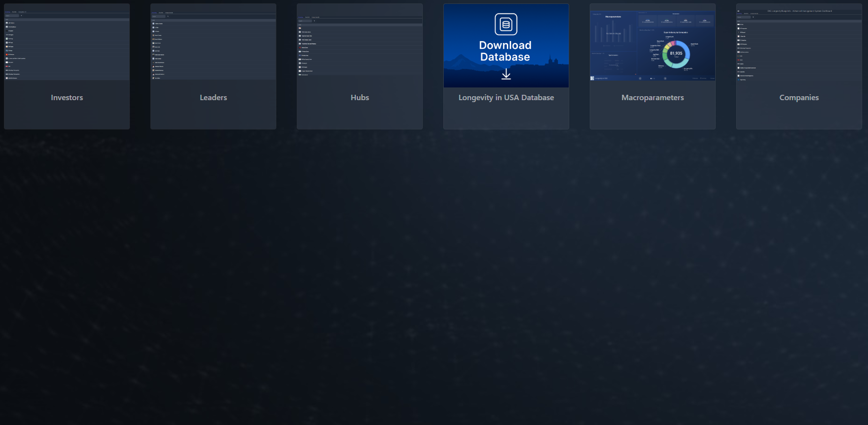Image resolution: width=868 pixels, height=425 pixels.
Task: Click the database icon above Download Database
Action: (506, 24)
